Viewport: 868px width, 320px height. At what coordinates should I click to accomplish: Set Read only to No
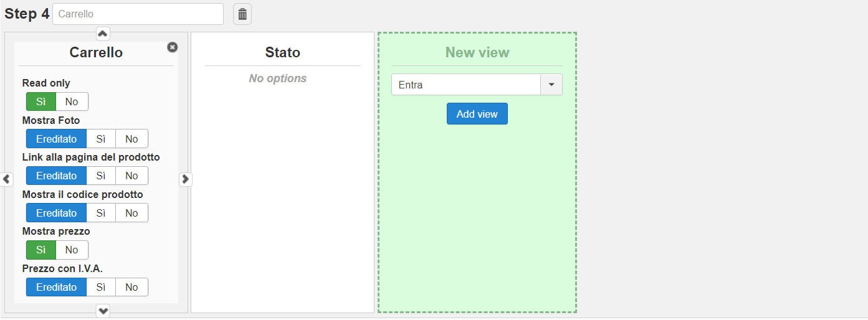(x=72, y=101)
